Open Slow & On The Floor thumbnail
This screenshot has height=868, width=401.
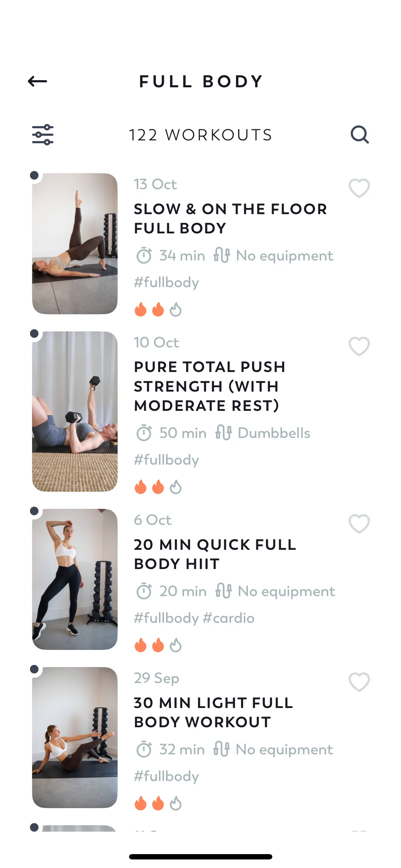(75, 244)
